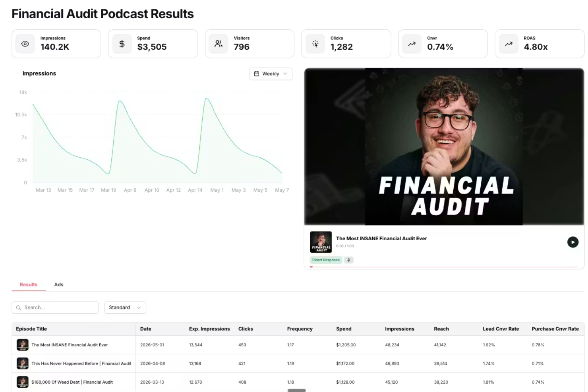This screenshot has width=588, height=392.
Task: Click spend value $1,205.00
Action: pyautogui.click(x=346, y=345)
